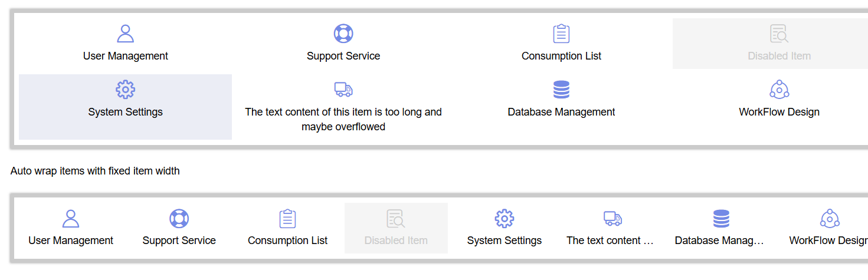The height and width of the screenshot is (280, 868).
Task: Click the person icon in the fixed-width row
Action: pos(71,218)
